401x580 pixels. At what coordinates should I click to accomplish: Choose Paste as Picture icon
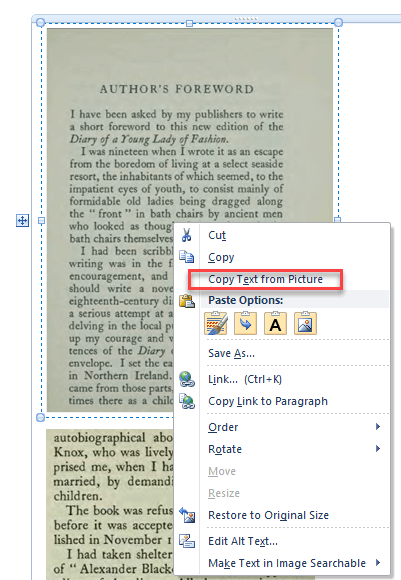click(305, 323)
